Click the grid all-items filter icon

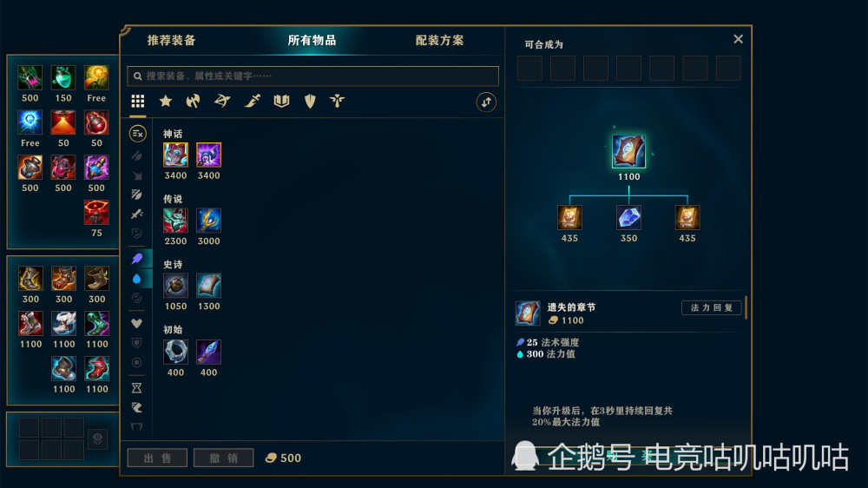click(138, 101)
